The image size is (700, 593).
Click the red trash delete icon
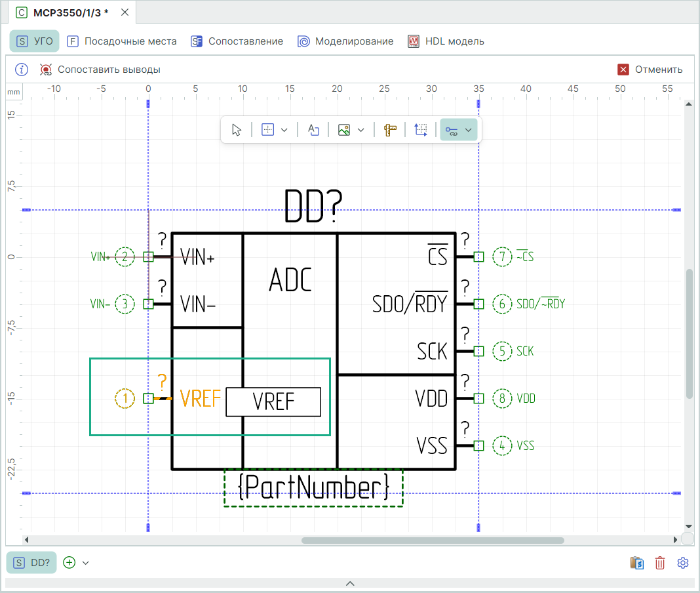pyautogui.click(x=660, y=563)
